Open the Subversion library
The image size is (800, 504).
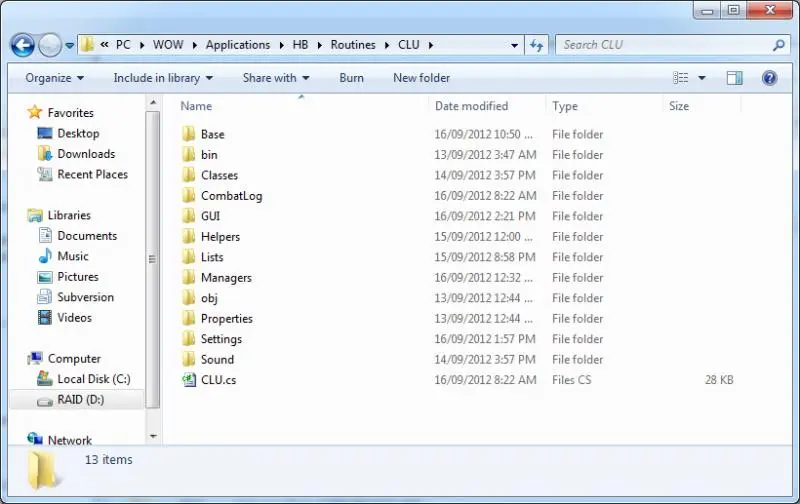pyautogui.click(x=85, y=297)
